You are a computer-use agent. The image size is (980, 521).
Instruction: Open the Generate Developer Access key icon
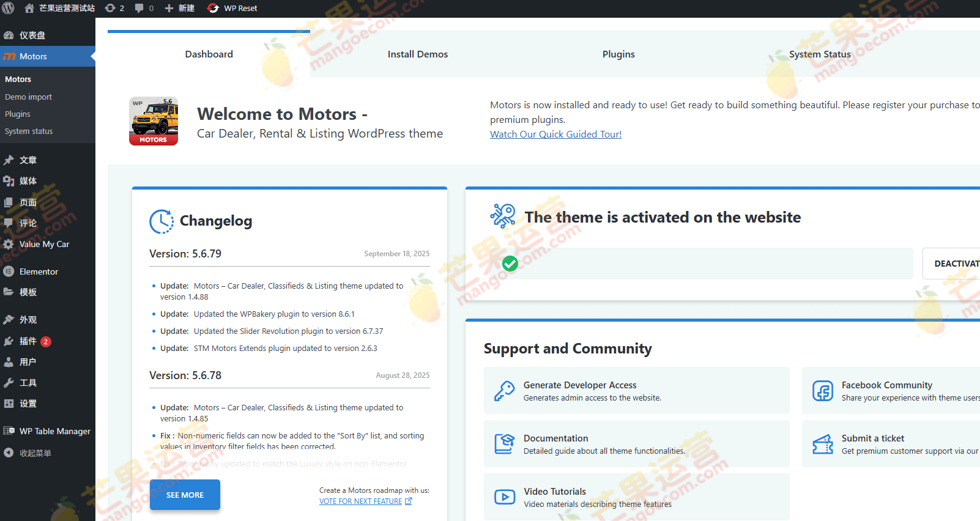point(504,391)
